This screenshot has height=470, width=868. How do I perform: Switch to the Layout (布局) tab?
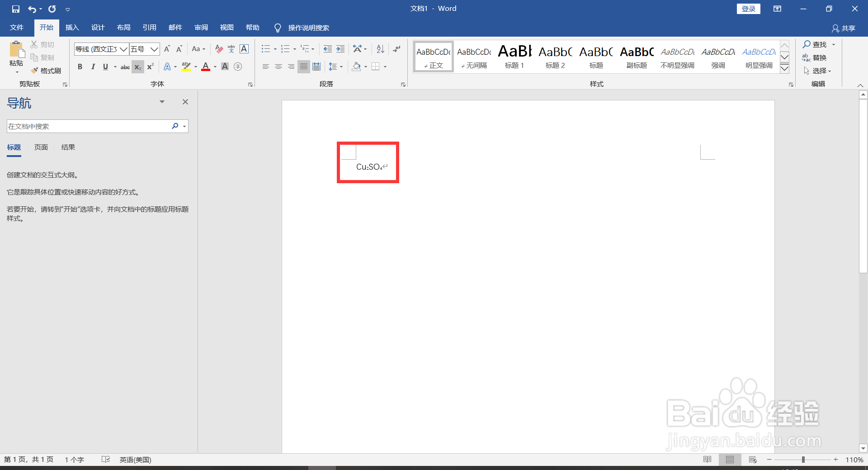click(x=123, y=28)
